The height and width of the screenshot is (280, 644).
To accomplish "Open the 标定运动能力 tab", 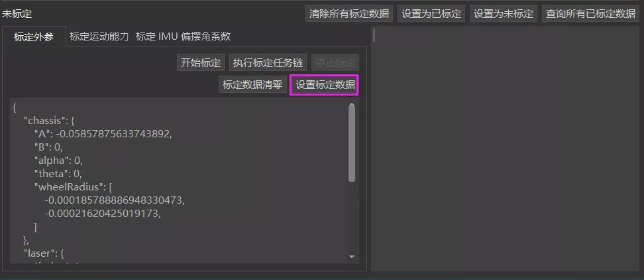I will click(x=99, y=36).
